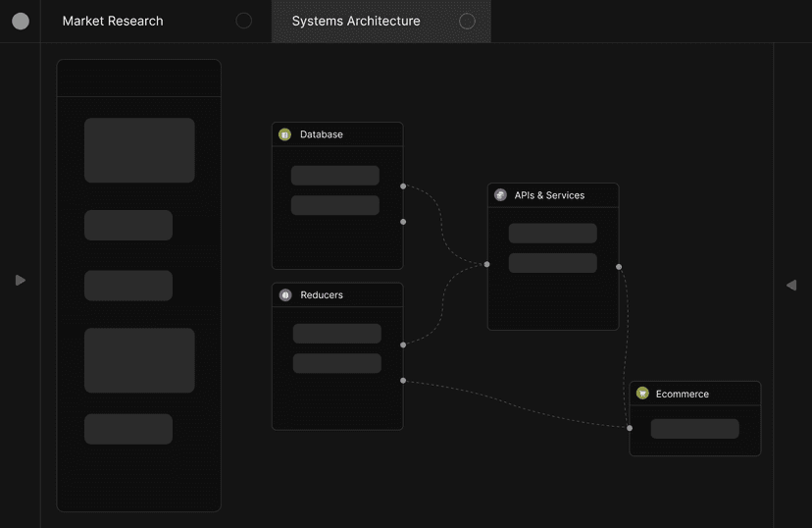812x528 pixels.
Task: Click the Reducers node icon
Action: (x=285, y=294)
